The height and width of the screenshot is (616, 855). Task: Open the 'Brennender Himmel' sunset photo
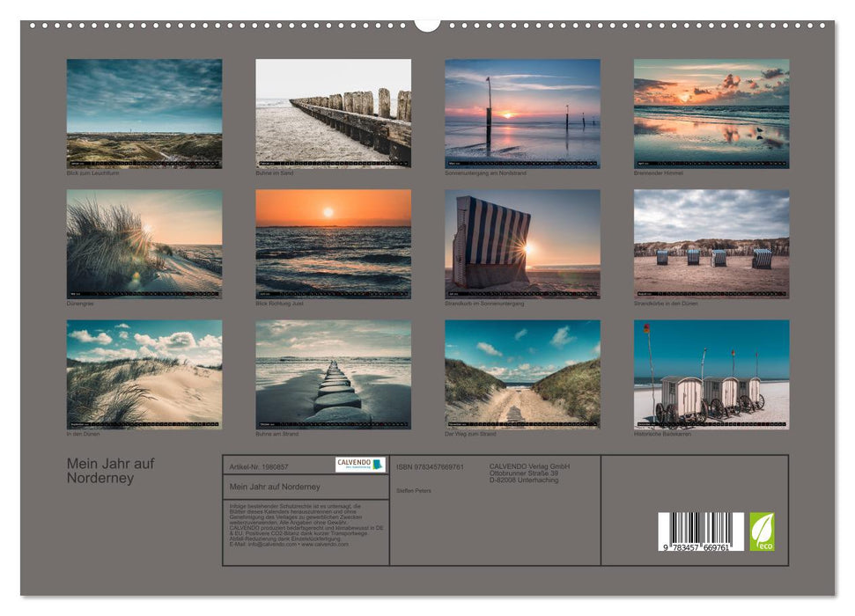pyautogui.click(x=712, y=114)
